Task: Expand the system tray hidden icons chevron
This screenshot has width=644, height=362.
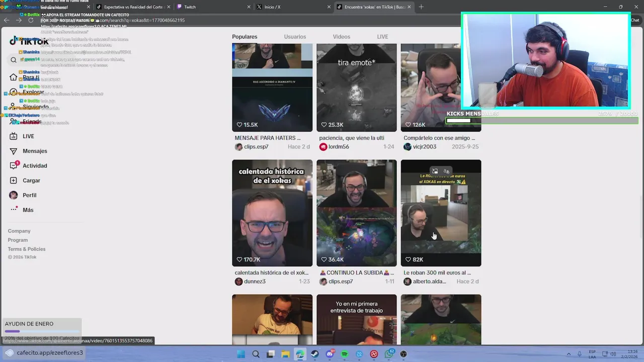Action: [x=569, y=354]
